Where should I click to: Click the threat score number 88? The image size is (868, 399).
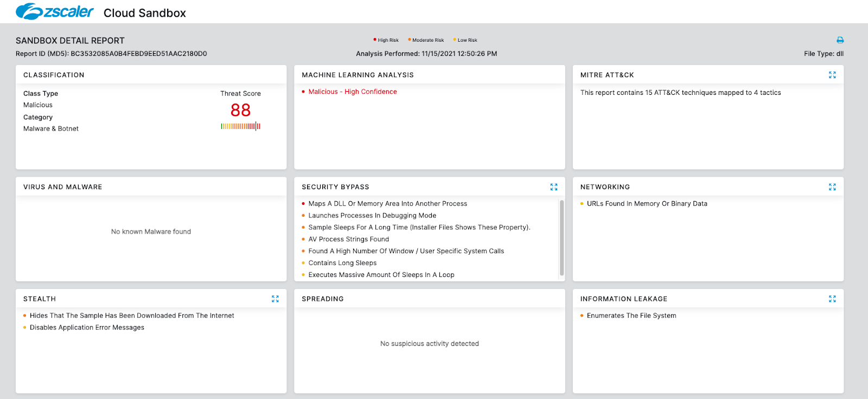(240, 110)
